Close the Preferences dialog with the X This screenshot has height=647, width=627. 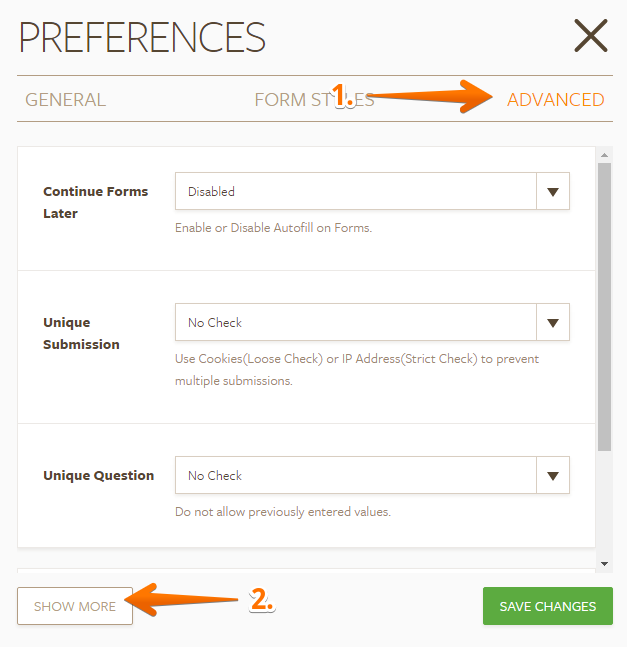(x=591, y=36)
